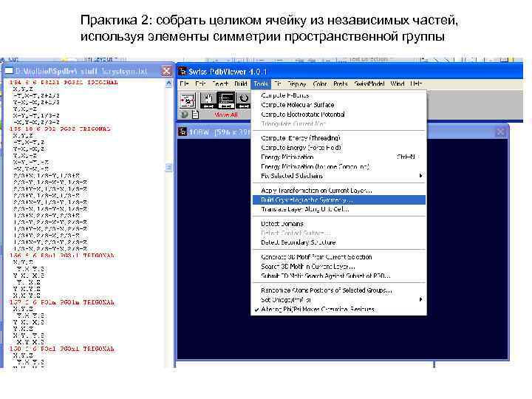The height and width of the screenshot is (399, 532).
Task: Choose Generate 3D Motif from Current Selection
Action: (339, 257)
